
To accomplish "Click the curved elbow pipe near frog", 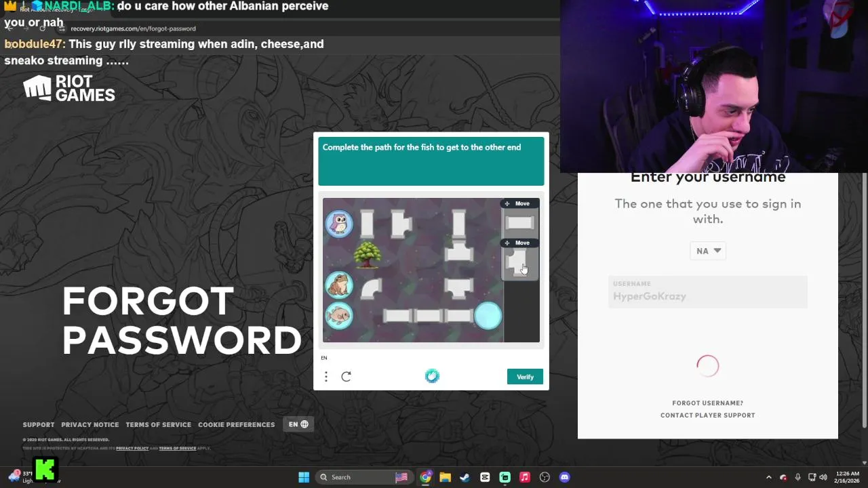I will (371, 287).
